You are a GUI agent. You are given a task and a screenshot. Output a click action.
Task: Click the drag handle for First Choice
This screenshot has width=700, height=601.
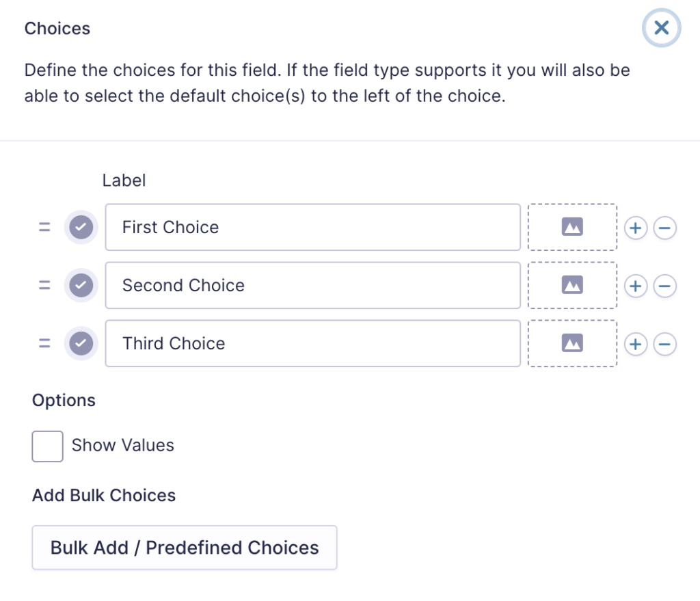click(44, 227)
